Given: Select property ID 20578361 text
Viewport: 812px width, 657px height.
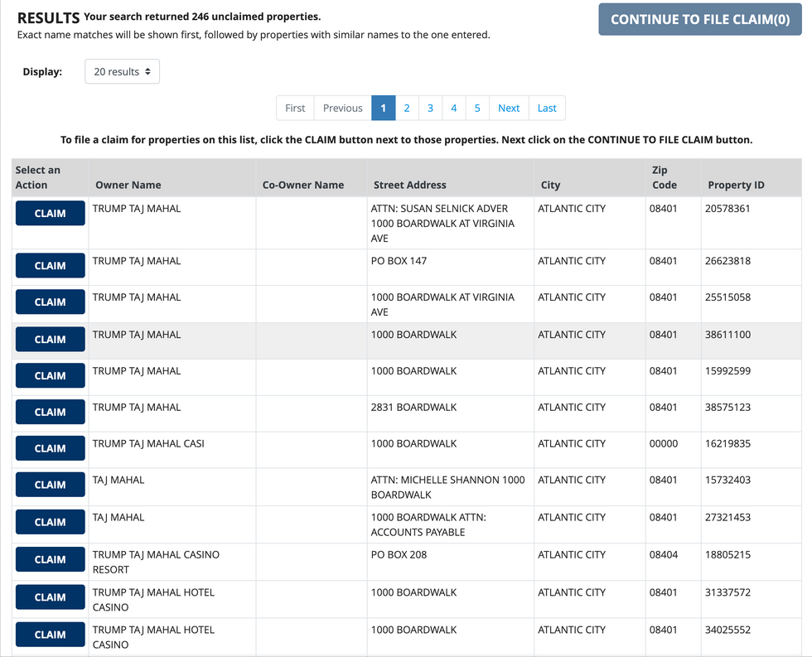Looking at the screenshot, I should (x=727, y=209).
